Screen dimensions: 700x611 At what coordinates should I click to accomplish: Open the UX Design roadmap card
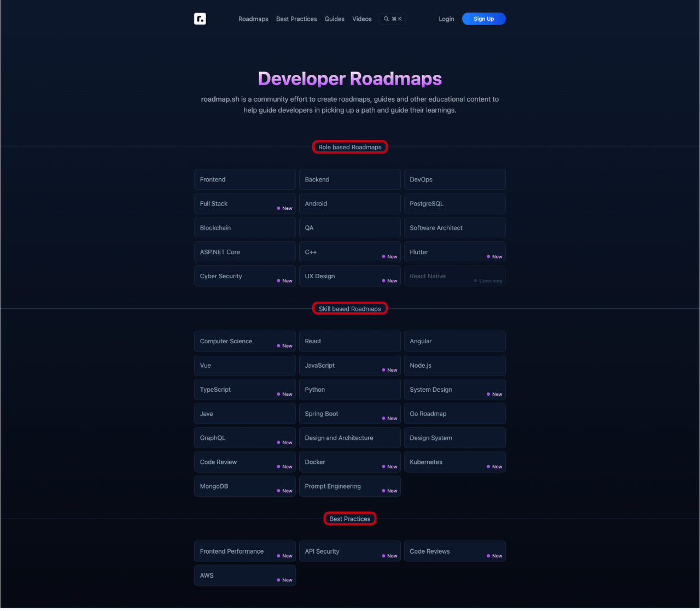coord(350,276)
